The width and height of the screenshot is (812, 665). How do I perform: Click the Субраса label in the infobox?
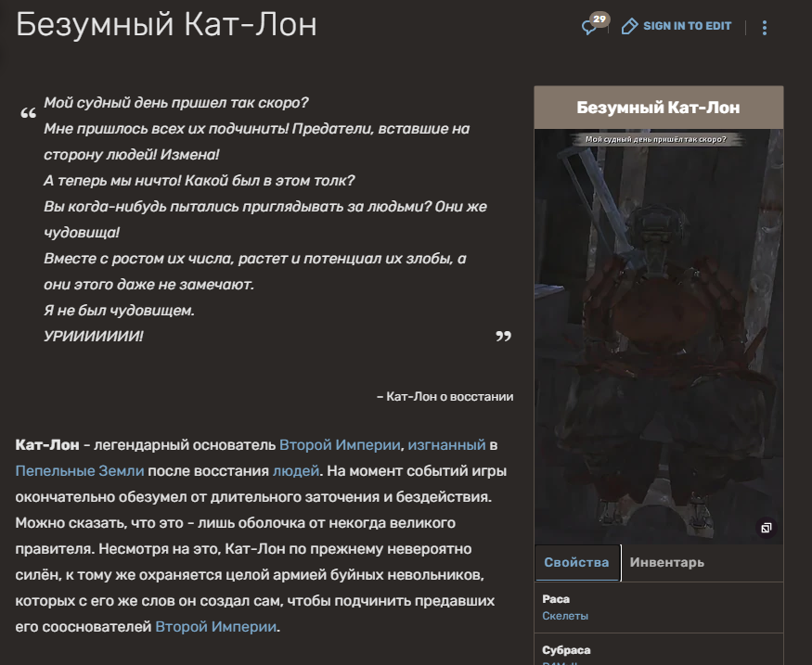pos(566,650)
